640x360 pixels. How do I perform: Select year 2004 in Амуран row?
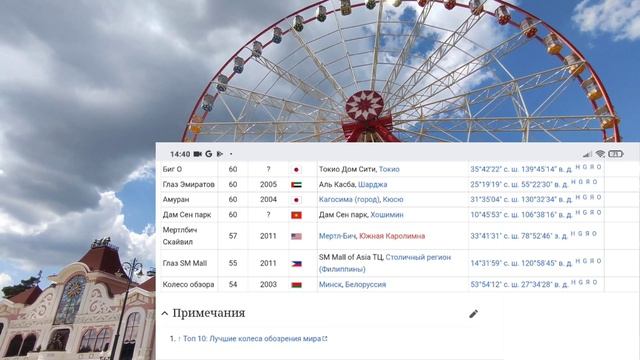268,200
